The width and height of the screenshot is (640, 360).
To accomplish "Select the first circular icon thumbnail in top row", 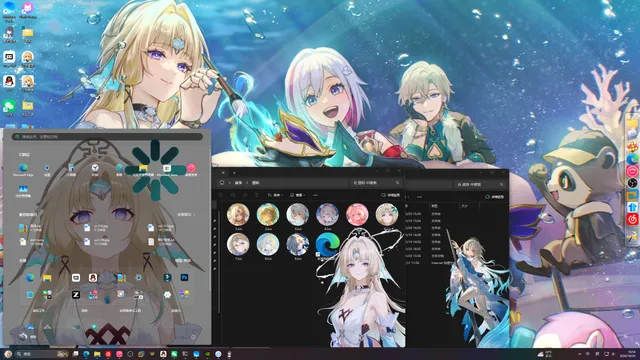I will pos(238,215).
